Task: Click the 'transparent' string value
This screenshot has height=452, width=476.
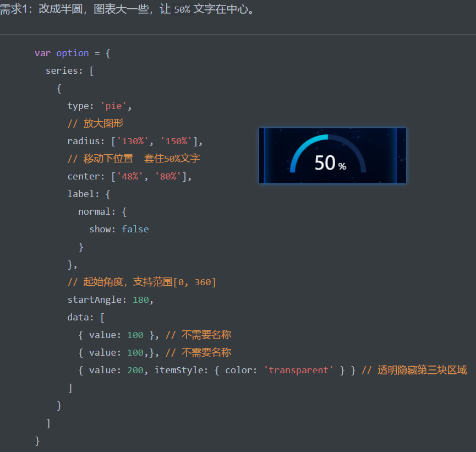Action: coord(298,371)
